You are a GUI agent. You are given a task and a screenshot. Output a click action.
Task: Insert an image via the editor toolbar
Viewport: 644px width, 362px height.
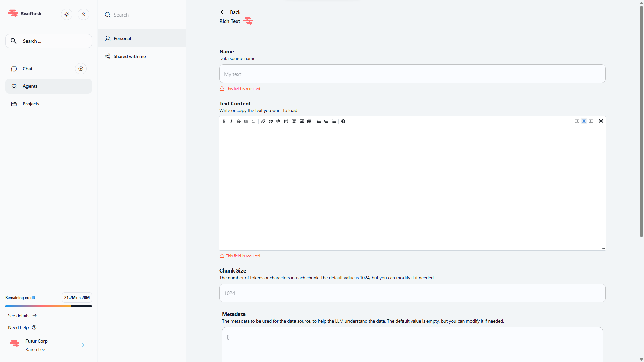coord(302,121)
